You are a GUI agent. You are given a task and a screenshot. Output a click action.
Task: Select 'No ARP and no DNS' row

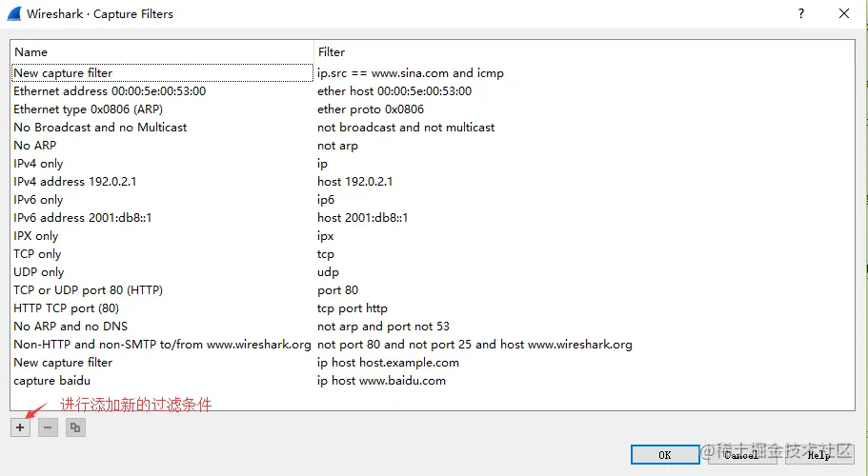pyautogui.click(x=71, y=327)
